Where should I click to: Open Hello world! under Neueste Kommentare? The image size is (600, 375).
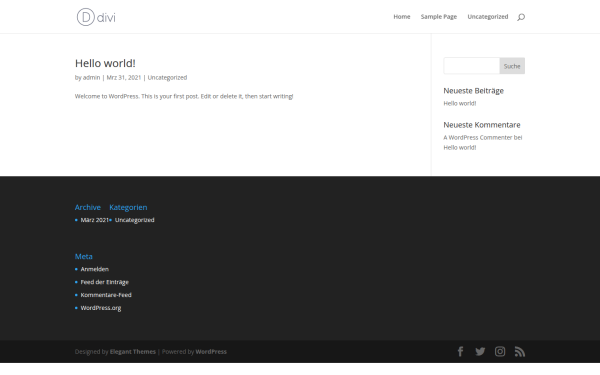(x=460, y=147)
